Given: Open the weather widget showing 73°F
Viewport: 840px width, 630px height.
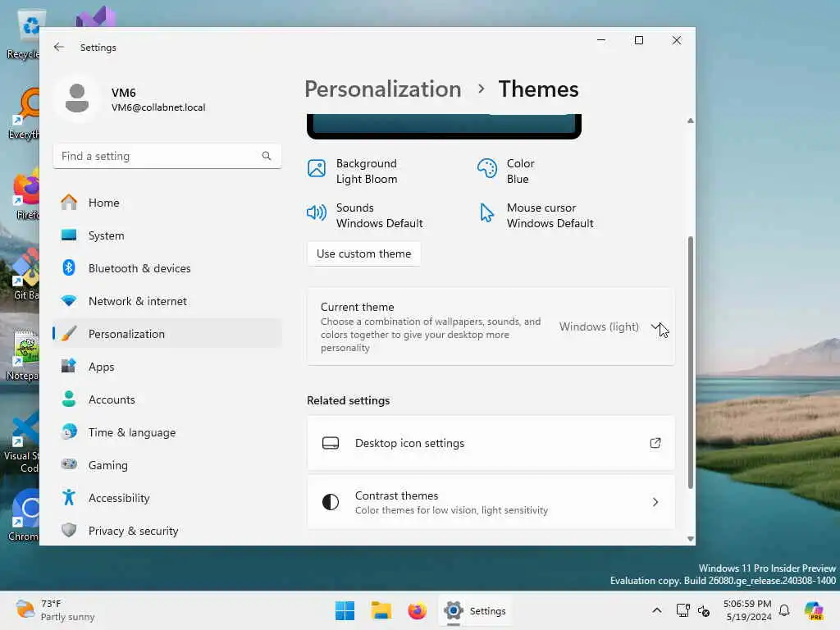Looking at the screenshot, I should tap(55, 610).
